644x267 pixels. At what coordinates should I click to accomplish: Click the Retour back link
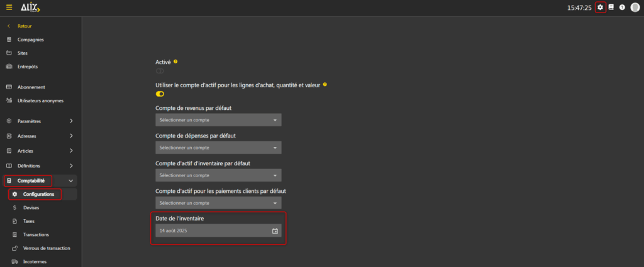pyautogui.click(x=25, y=26)
